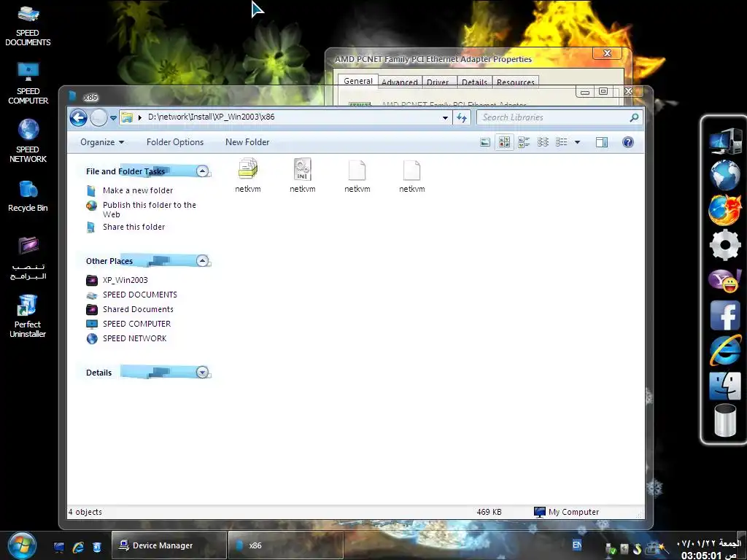Viewport: 747px width, 560px height.
Task: Click the folder icon in the address bar
Action: tap(127, 117)
